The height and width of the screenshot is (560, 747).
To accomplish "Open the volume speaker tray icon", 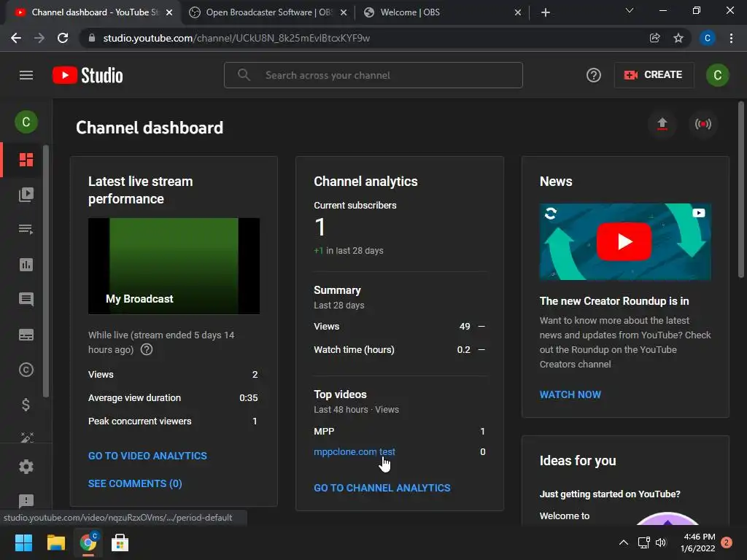I will [x=661, y=542].
